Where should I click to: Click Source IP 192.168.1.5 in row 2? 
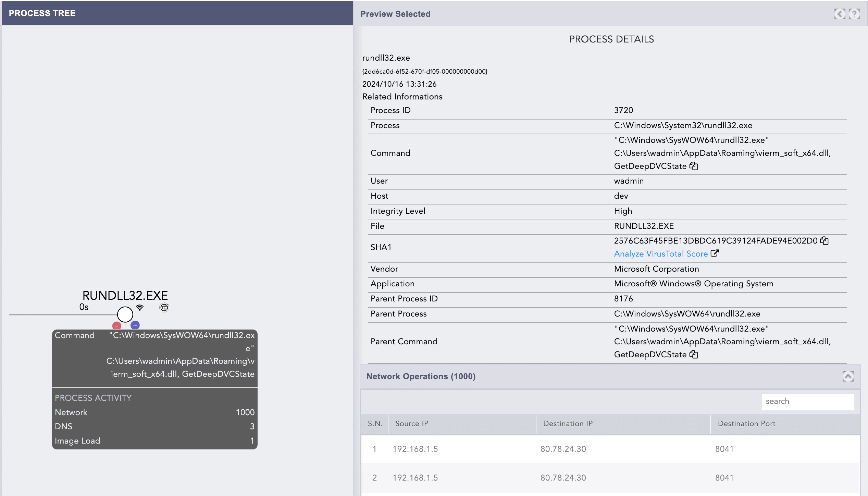415,478
